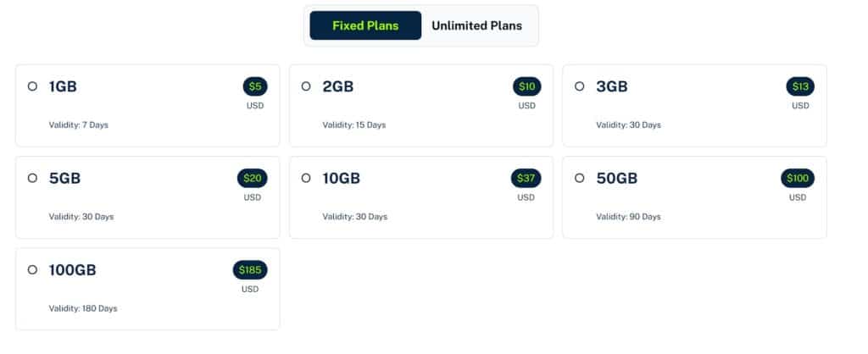Switch to the Fixed Plans tab
Viewport: 868px width, 354px height.
click(365, 25)
